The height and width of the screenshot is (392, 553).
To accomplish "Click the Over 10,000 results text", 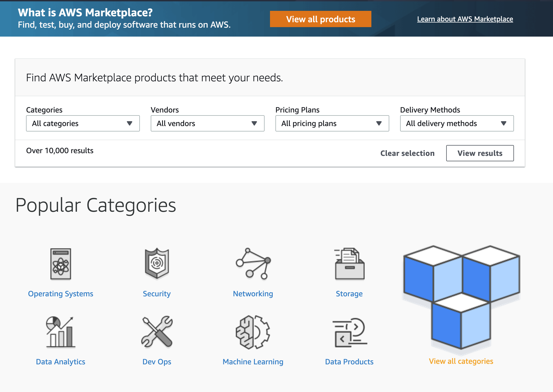I will click(x=60, y=150).
